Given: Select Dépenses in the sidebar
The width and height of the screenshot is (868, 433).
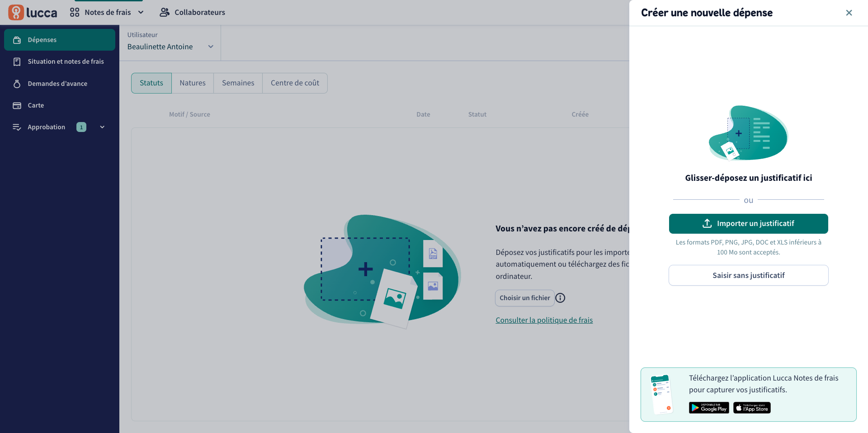Looking at the screenshot, I should (60, 40).
